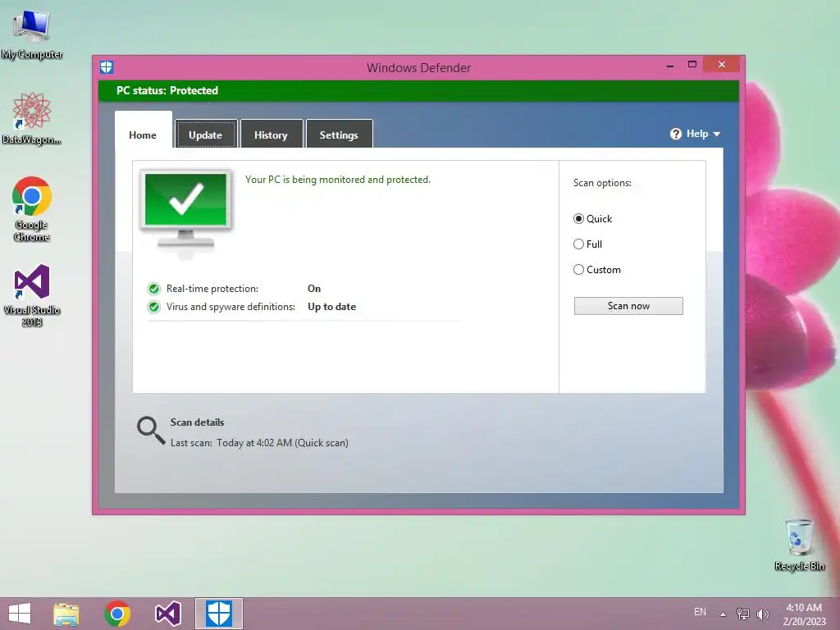The image size is (840, 630).
Task: Maximize the Windows Defender window
Action: tap(692, 64)
